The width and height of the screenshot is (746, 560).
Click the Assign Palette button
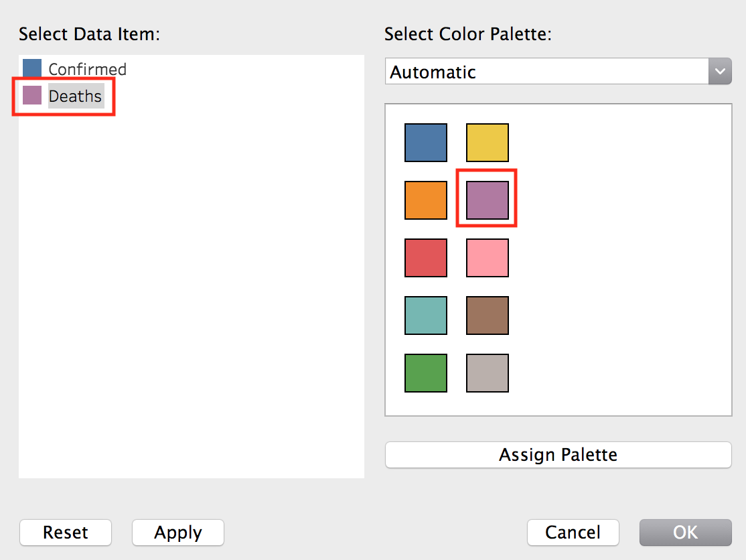coord(558,455)
